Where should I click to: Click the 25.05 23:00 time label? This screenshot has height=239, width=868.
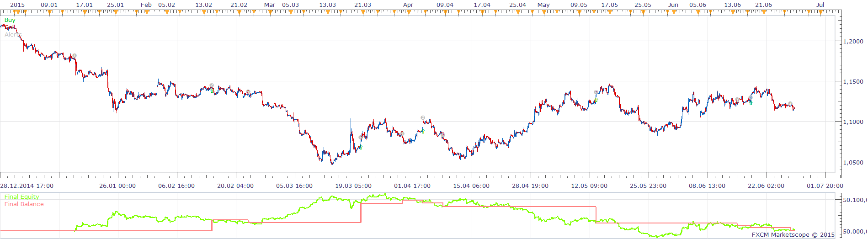click(x=648, y=186)
